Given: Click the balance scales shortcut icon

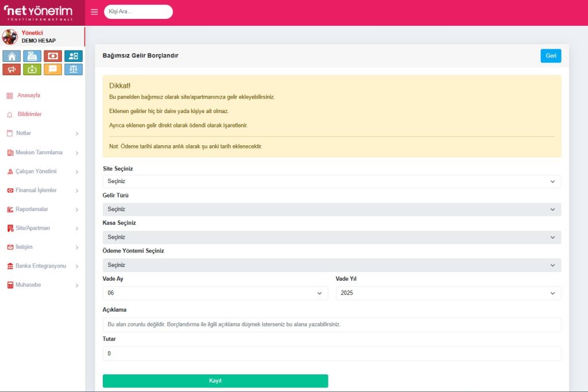Looking at the screenshot, I should [73, 69].
